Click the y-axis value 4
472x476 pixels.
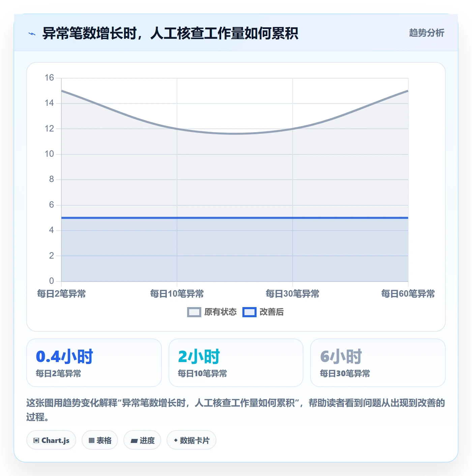(52, 230)
